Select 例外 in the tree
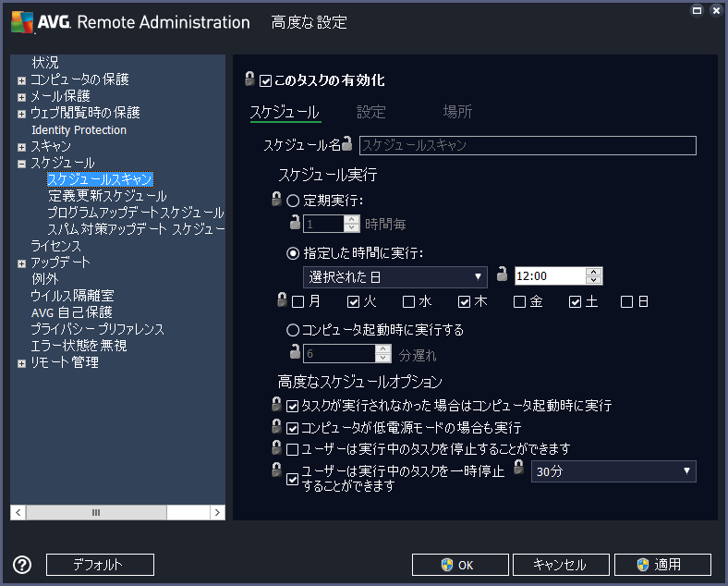 tap(45, 279)
